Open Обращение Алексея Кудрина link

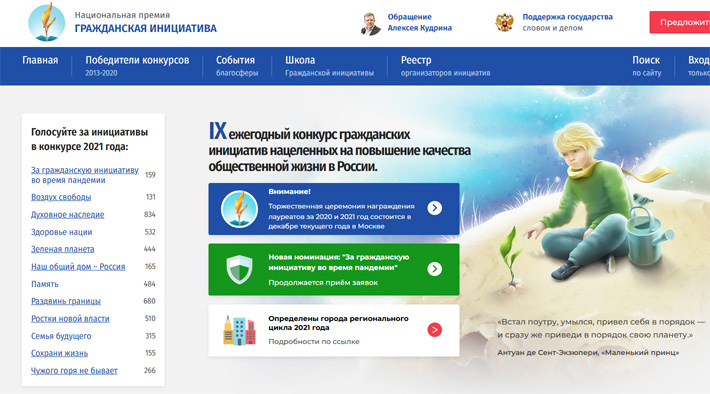[419, 22]
